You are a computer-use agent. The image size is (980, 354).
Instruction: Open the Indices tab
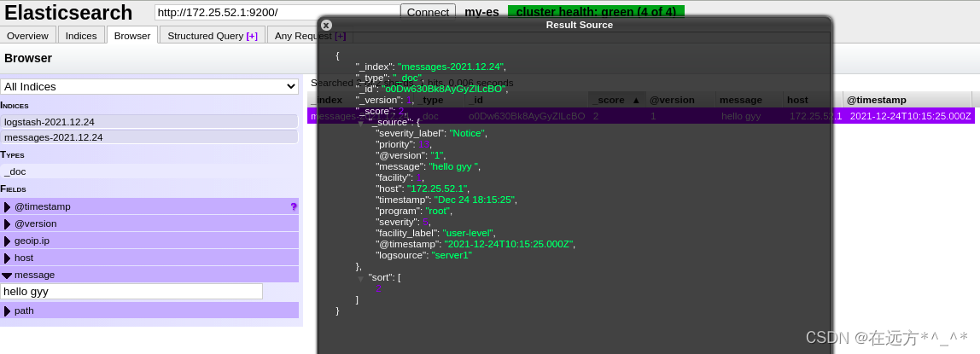pyautogui.click(x=81, y=36)
